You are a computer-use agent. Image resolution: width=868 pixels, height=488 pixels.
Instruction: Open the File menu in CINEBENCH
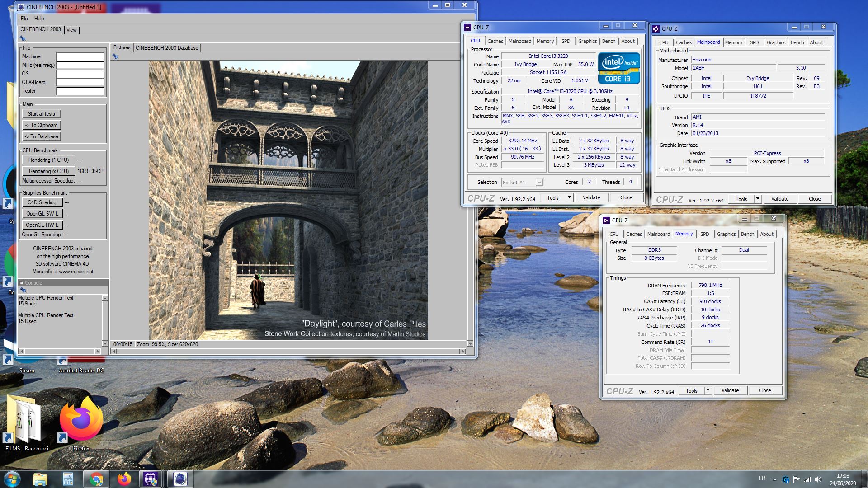24,19
